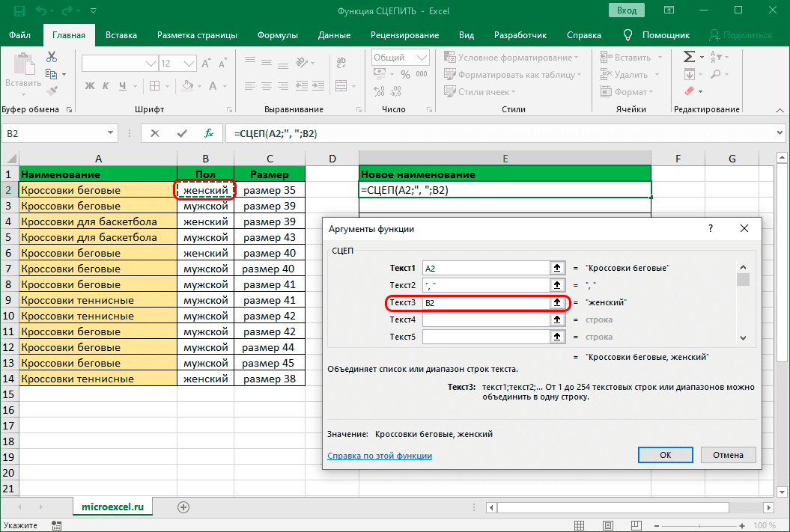Expand the Name Box dropdown arrow
Screen dimensions: 790x532
(x=110, y=133)
